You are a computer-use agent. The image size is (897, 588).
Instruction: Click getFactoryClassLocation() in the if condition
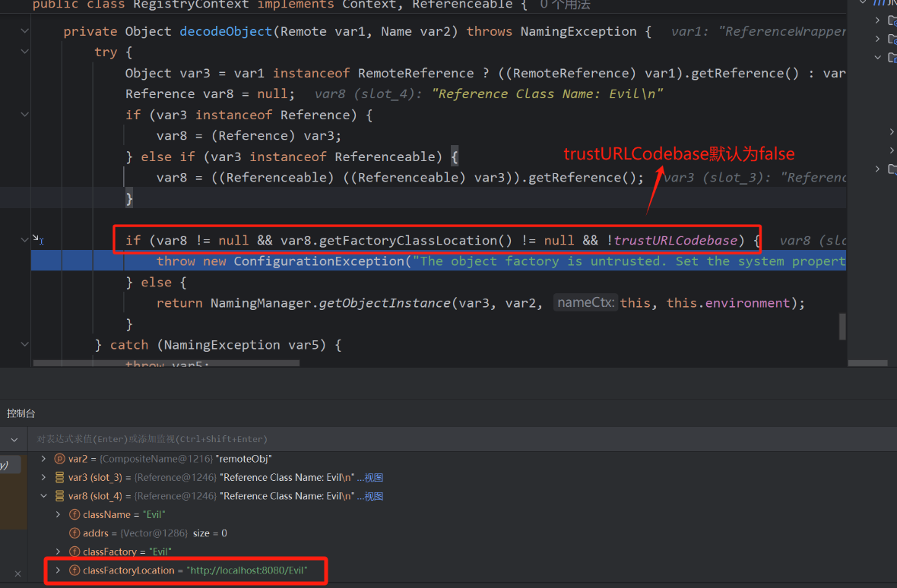point(416,240)
